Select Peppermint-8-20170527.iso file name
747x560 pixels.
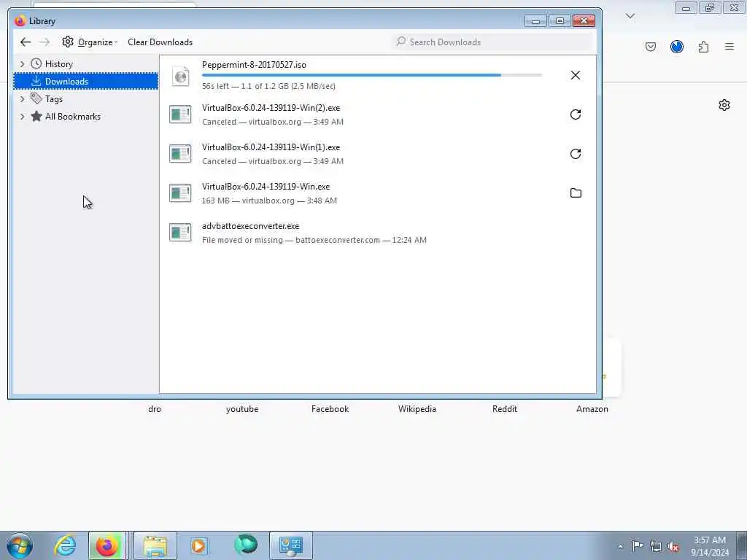(254, 65)
